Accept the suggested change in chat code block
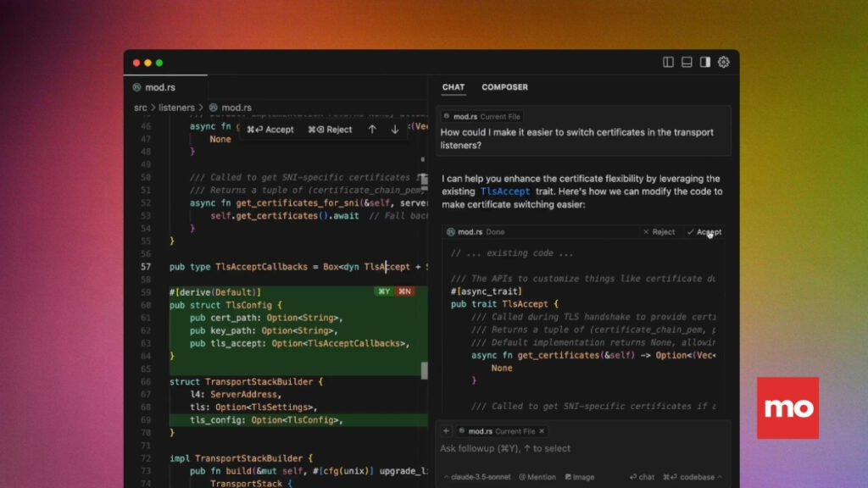Screen dimensions: 868x488 pos(704,232)
